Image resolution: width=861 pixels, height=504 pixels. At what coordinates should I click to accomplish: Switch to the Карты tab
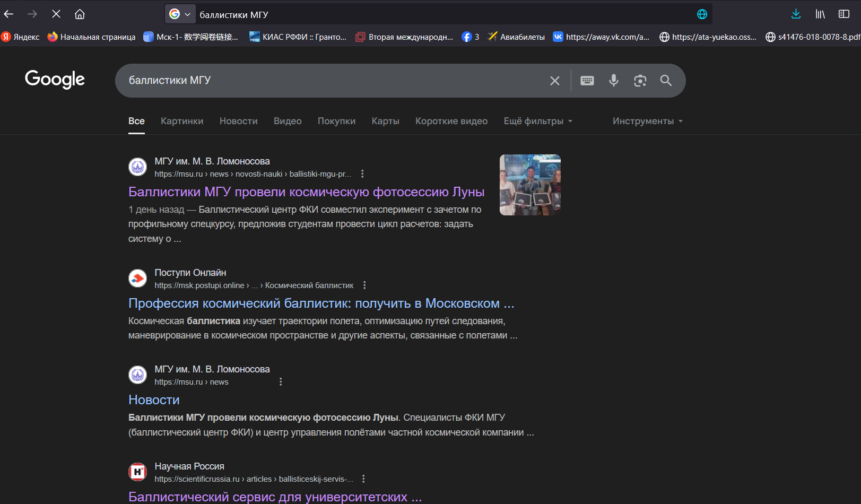click(386, 121)
